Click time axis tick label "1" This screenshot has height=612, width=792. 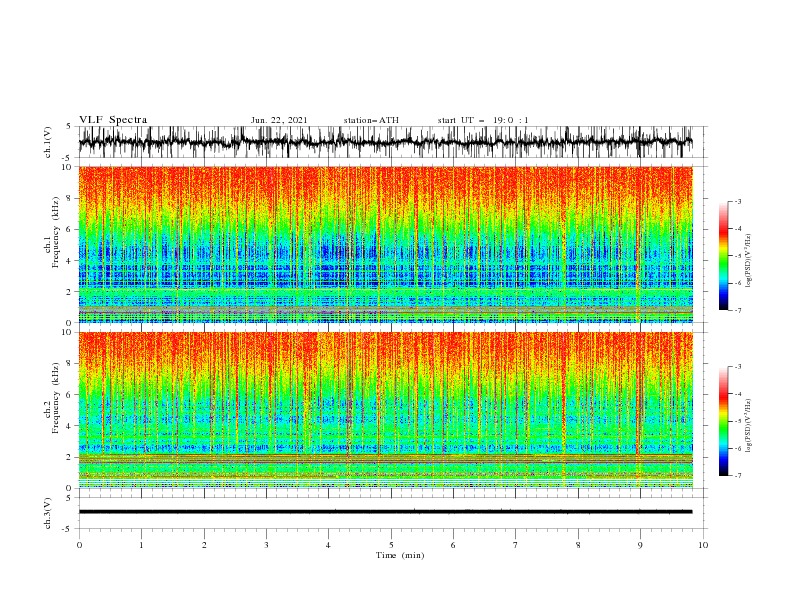141,545
